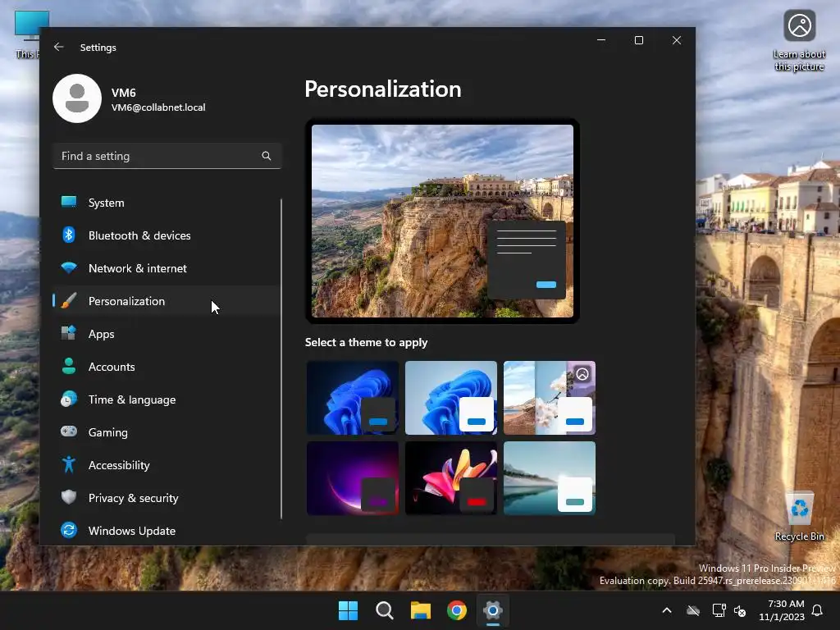The height and width of the screenshot is (630, 840).
Task: Click the Privacy & security shield icon
Action: tap(69, 497)
